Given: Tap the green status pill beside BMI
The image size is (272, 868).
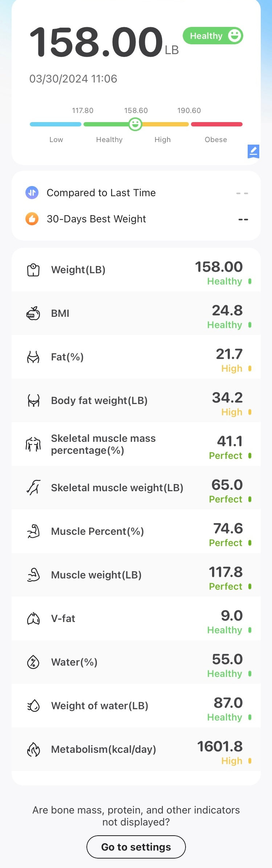Looking at the screenshot, I should tap(249, 325).
